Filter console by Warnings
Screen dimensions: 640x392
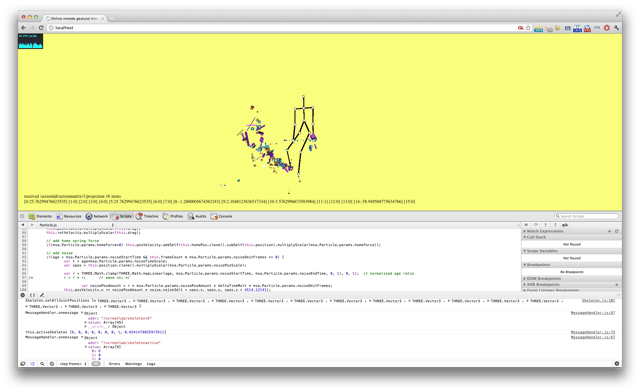click(133, 364)
